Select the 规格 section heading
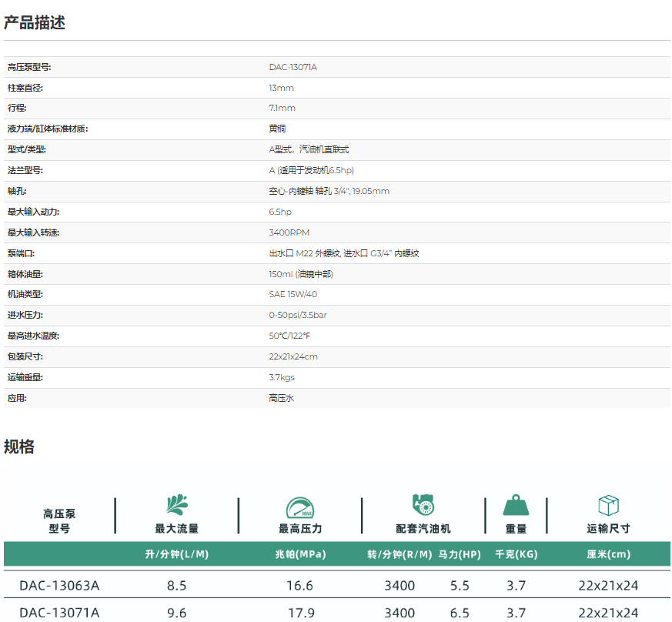Screen dimensions: 672x622 [x=19, y=447]
